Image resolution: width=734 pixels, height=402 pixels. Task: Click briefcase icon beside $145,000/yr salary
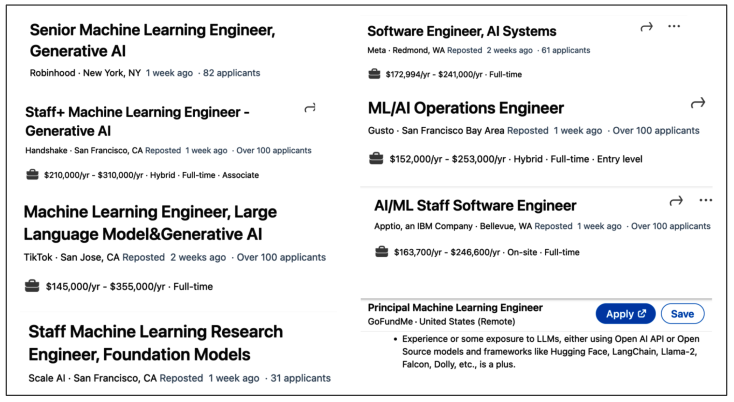pos(33,287)
